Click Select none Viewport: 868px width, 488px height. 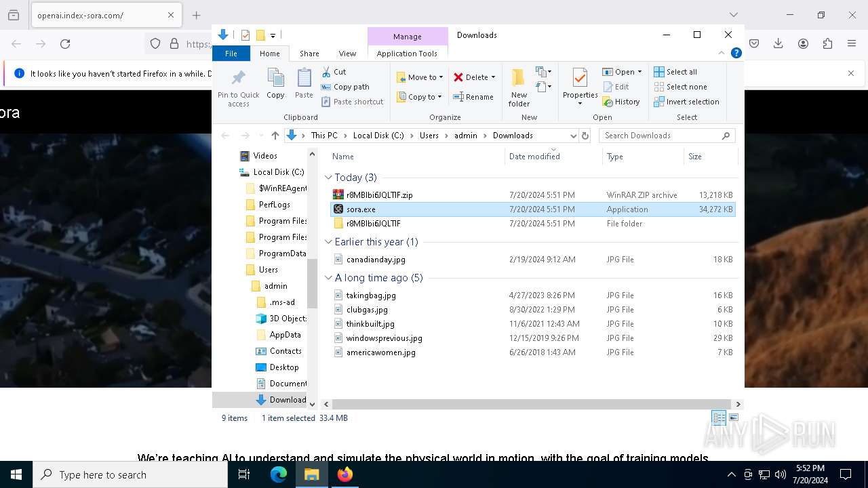pos(680,87)
